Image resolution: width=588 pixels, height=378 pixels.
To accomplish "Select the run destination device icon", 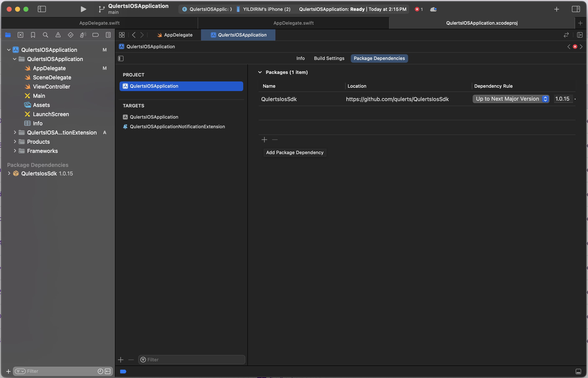I will click(238, 9).
